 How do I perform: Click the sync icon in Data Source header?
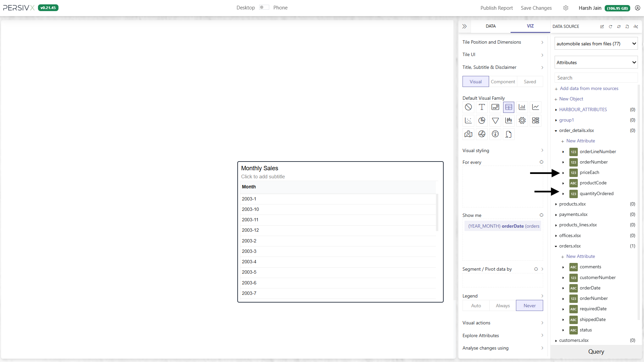619,27
